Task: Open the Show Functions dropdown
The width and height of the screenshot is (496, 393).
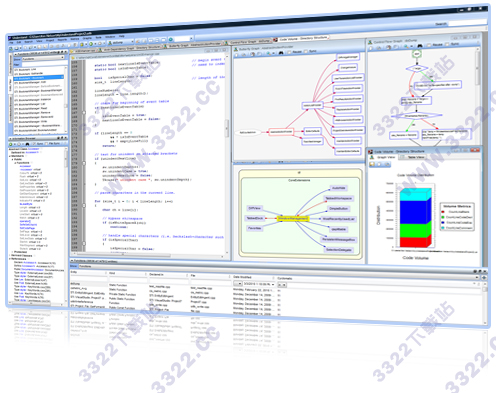Action: pos(43,58)
